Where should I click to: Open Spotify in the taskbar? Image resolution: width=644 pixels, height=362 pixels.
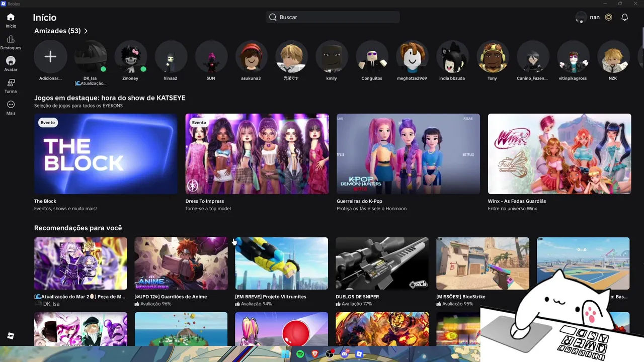pyautogui.click(x=300, y=354)
